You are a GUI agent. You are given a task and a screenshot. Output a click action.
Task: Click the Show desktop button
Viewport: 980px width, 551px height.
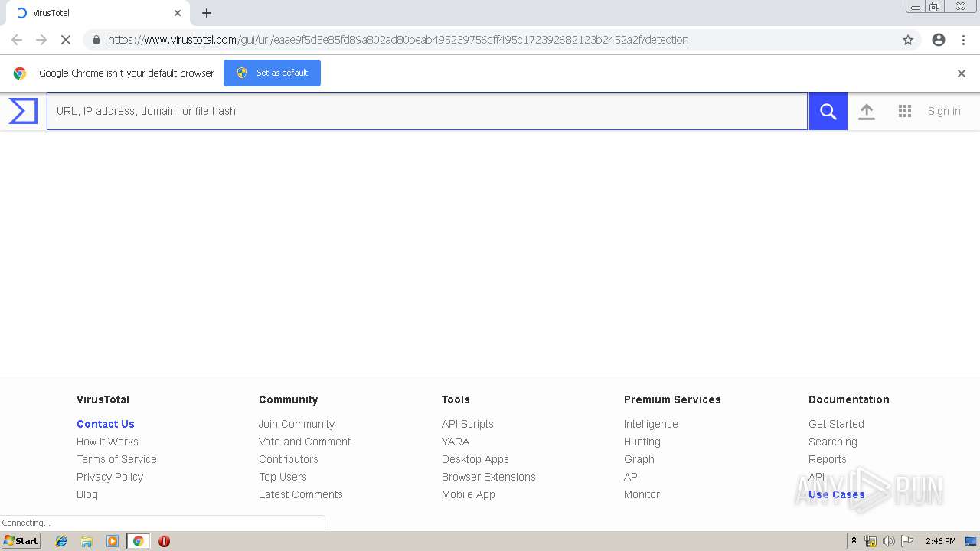click(x=972, y=541)
